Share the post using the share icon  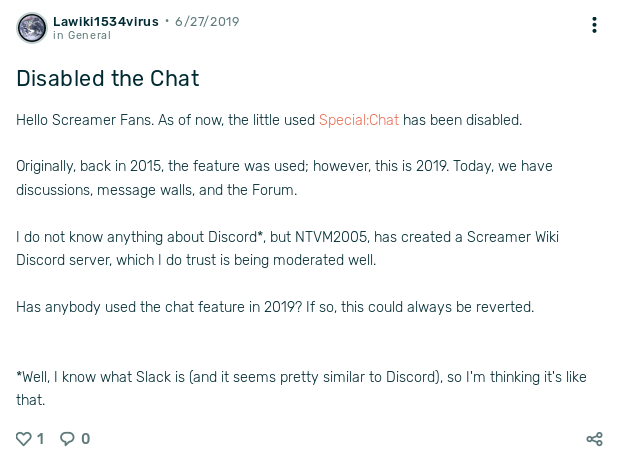[594, 439]
